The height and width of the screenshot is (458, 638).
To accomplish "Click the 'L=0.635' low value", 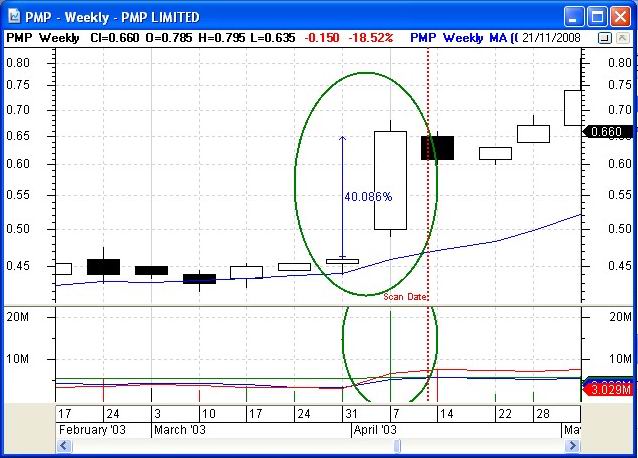I will (x=273, y=38).
